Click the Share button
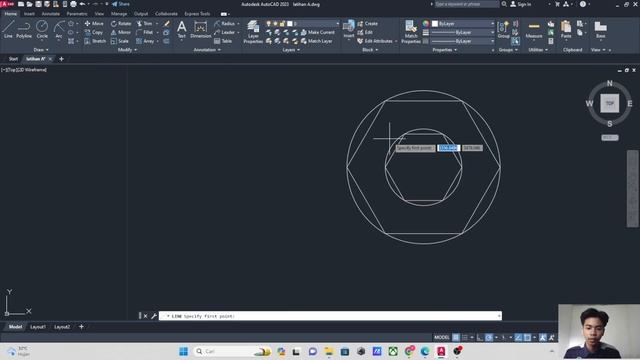 (x=121, y=4)
